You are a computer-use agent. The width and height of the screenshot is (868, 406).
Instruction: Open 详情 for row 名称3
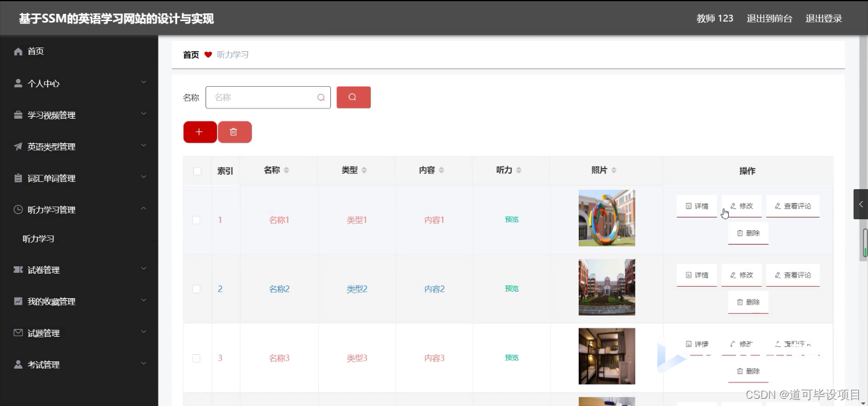pos(697,344)
